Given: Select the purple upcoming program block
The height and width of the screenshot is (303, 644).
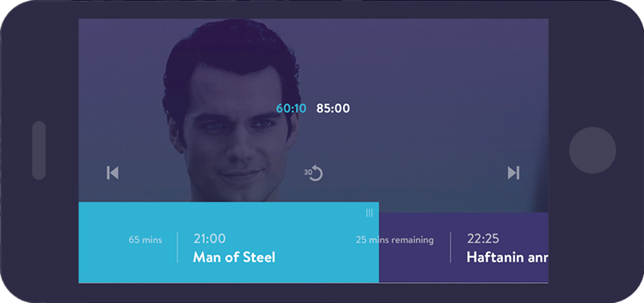Looking at the screenshot, I should (463, 247).
